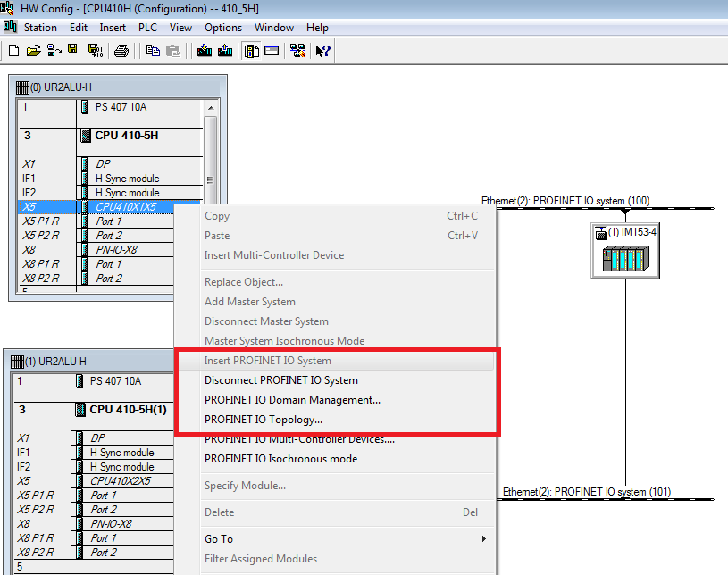Upload the station configuration to PG
Image resolution: width=728 pixels, height=575 pixels.
point(224,51)
